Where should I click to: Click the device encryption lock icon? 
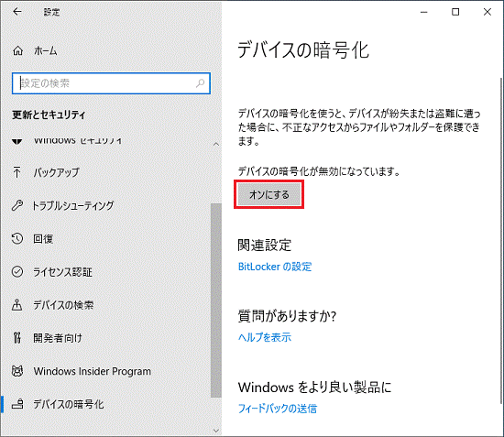(17, 404)
